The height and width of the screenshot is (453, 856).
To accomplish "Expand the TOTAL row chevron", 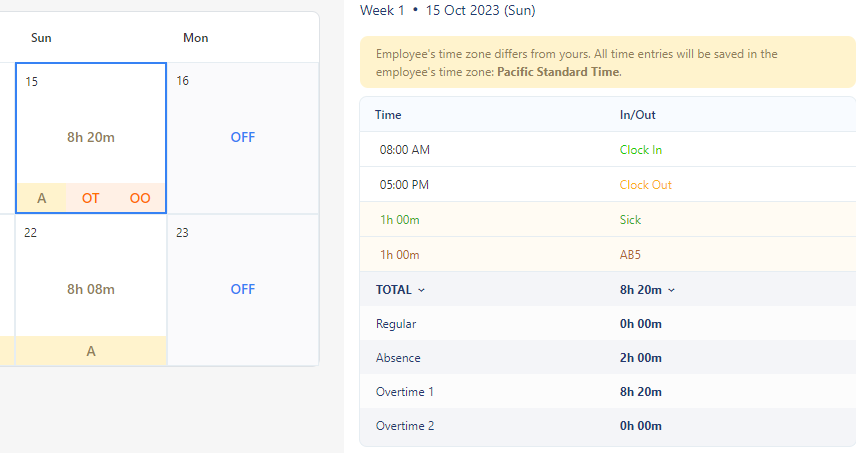I will pyautogui.click(x=421, y=290).
